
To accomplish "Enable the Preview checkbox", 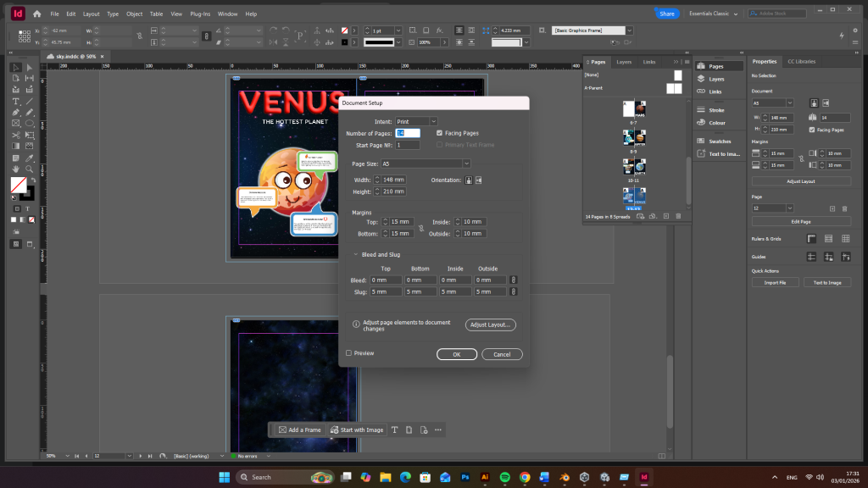I will click(348, 353).
